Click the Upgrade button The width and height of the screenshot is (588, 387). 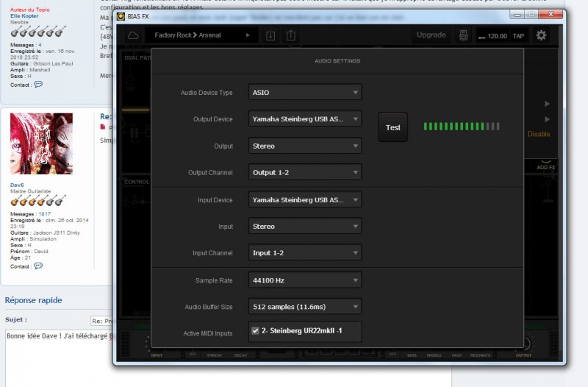click(431, 35)
